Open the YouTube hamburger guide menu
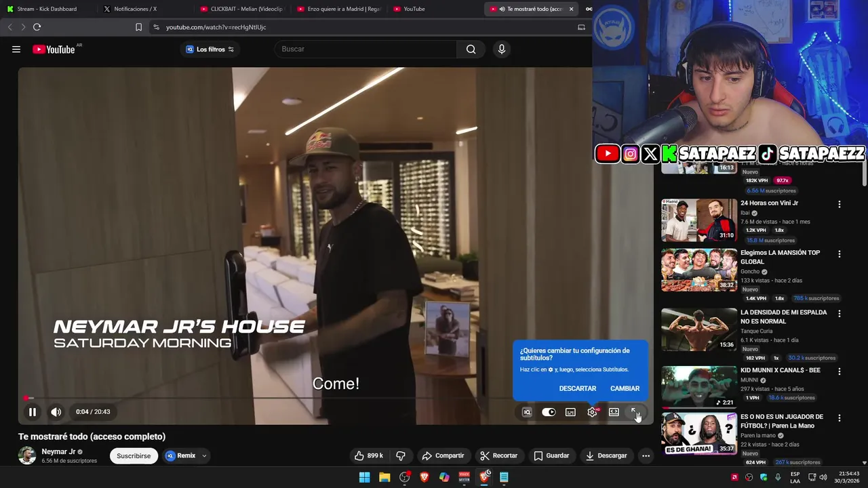 pyautogui.click(x=16, y=49)
